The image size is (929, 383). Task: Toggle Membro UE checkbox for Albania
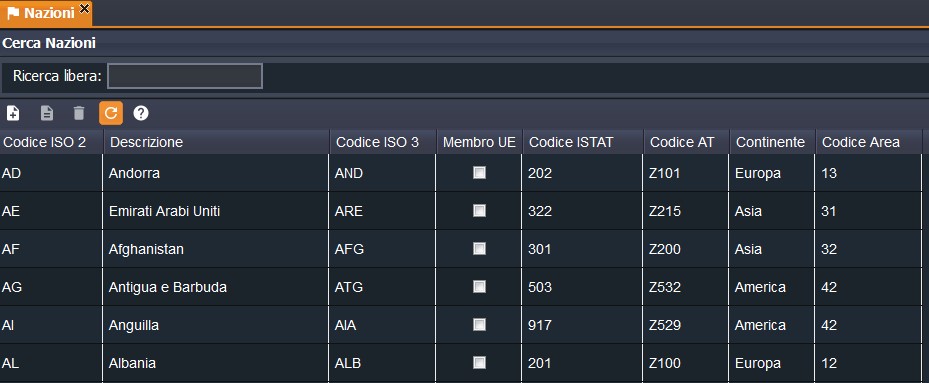tap(479, 362)
